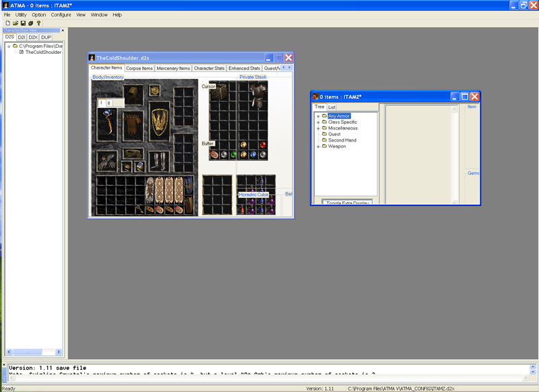This screenshot has width=539, height=392.
Task: Switch to the List tab in ITAMZ window
Action: point(331,107)
